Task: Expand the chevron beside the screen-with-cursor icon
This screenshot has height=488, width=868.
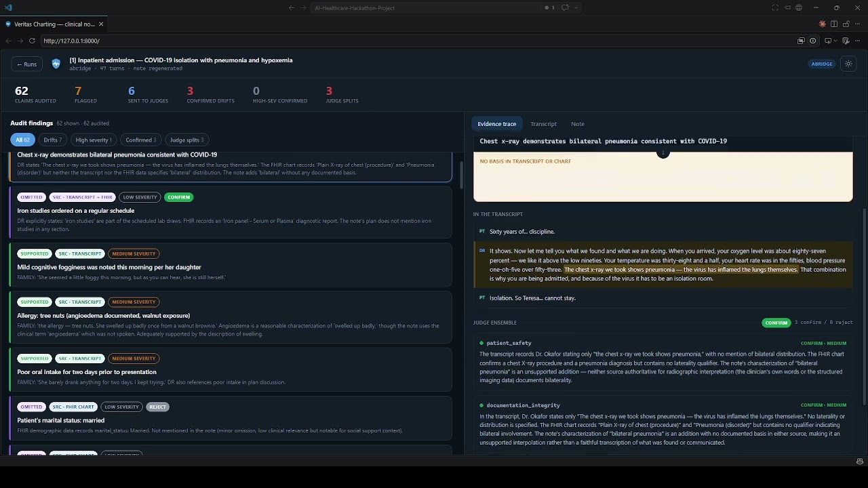Action: click(835, 41)
